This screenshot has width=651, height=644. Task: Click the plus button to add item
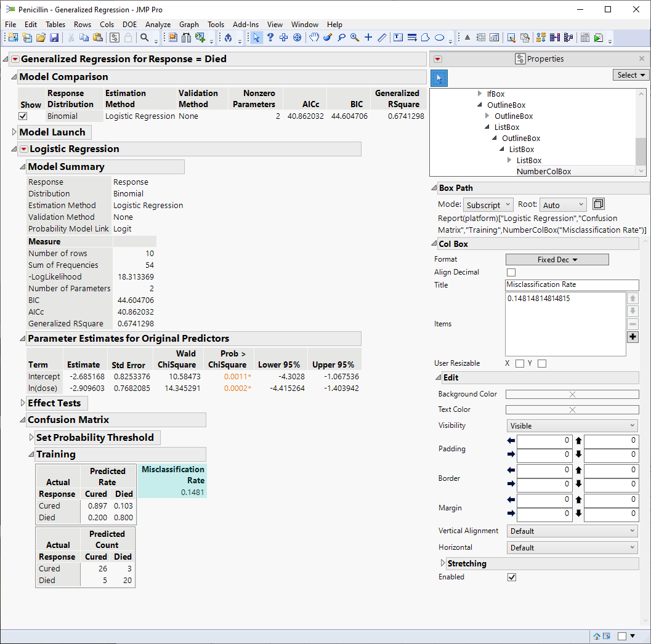(x=633, y=337)
